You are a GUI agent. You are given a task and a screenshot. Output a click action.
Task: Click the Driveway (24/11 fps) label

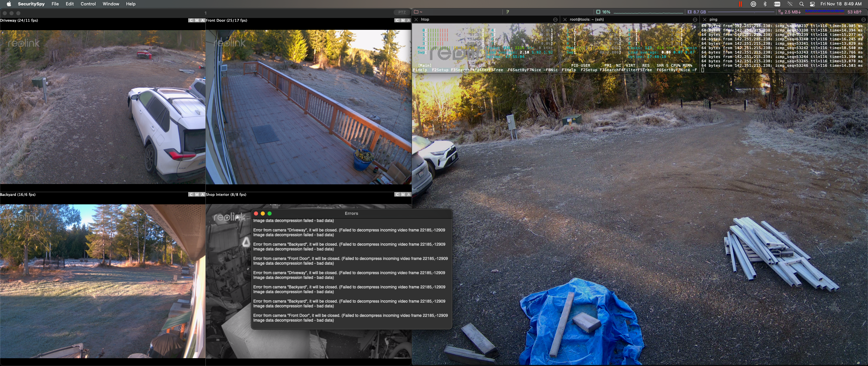point(19,20)
